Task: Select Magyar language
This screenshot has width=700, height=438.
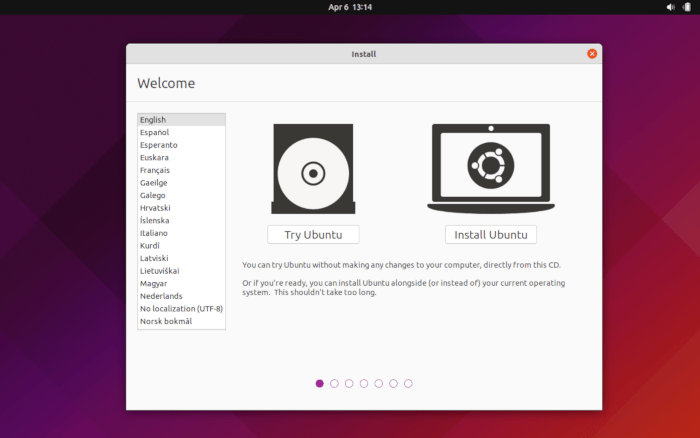Action: [x=181, y=283]
